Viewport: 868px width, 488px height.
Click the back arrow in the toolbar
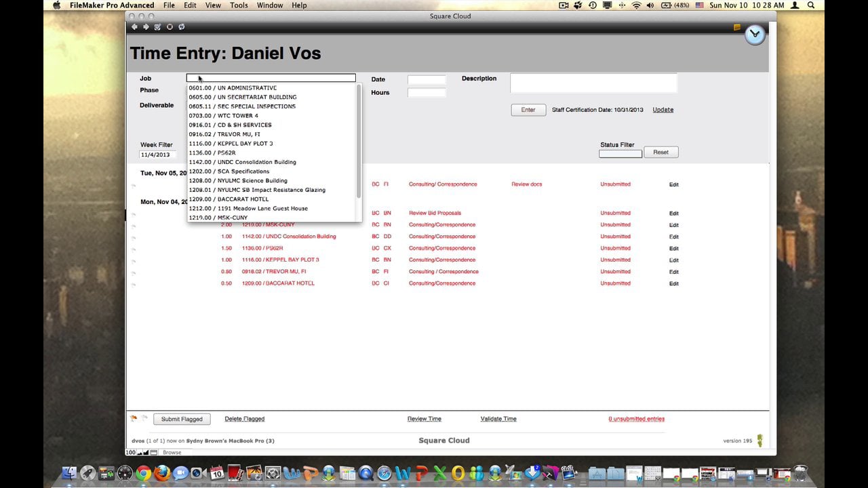pyautogui.click(x=134, y=27)
